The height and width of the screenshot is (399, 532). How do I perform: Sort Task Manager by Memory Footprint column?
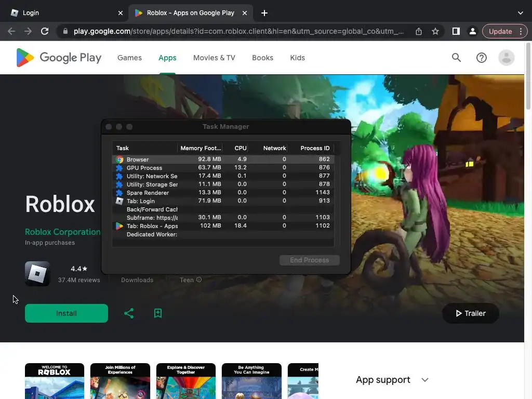click(x=201, y=148)
